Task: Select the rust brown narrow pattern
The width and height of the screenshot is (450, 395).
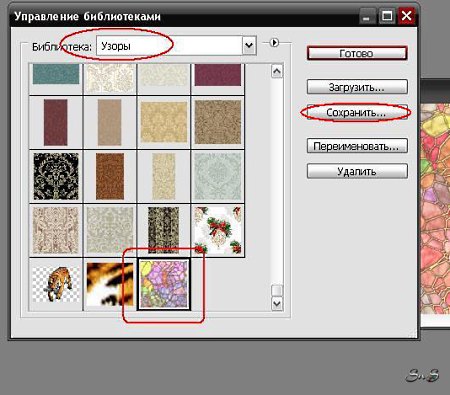Action: [x=110, y=176]
